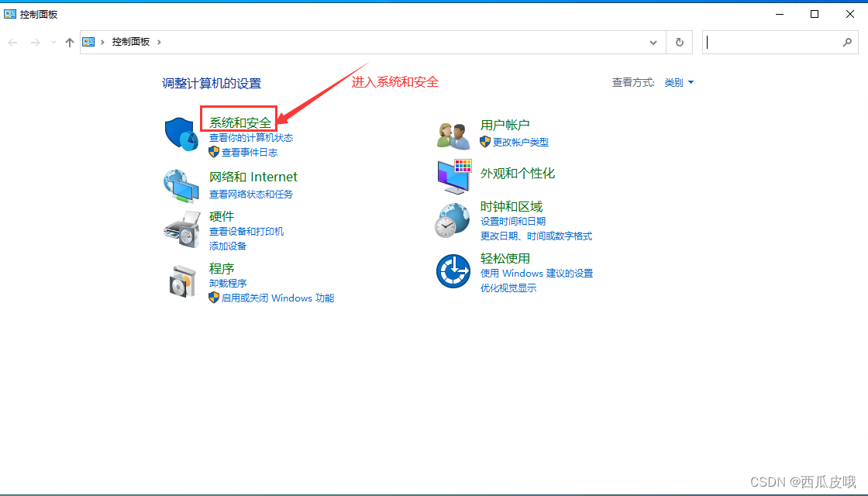Click the Appearance and Personalization monitor icon
This screenshot has width=868, height=496.
coord(454,176)
